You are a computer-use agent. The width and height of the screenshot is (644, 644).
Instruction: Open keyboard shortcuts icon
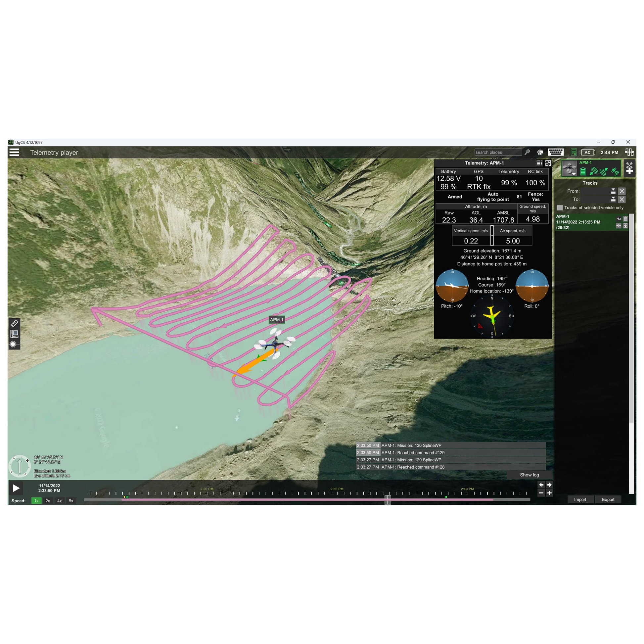556,152
